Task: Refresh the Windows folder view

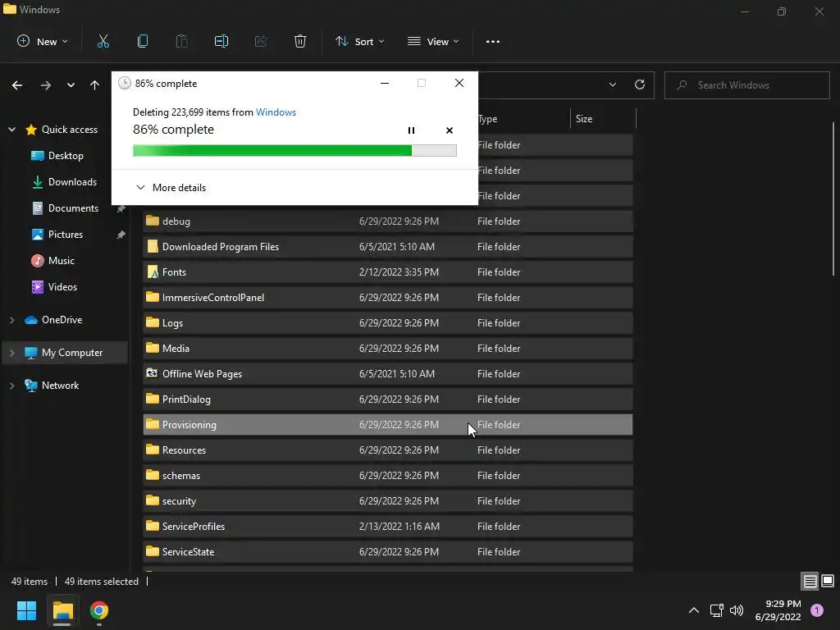Action: coord(640,84)
